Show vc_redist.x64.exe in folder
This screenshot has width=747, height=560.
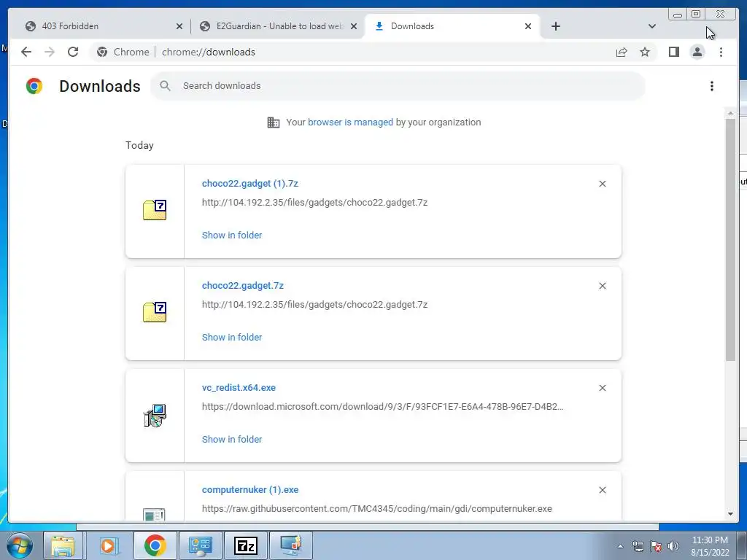coord(232,440)
